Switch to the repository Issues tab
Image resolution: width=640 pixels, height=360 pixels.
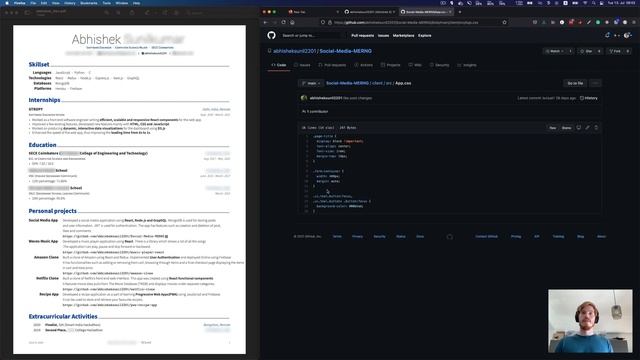[x=302, y=65]
